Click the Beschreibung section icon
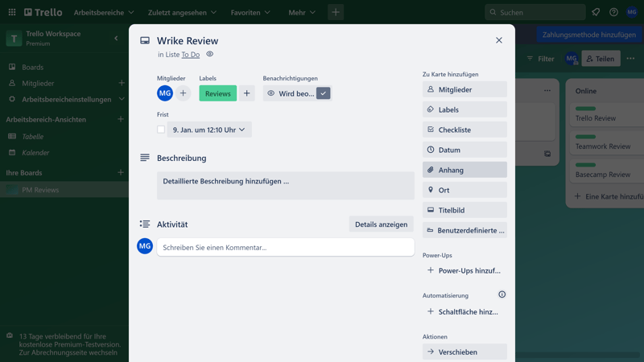 point(145,158)
